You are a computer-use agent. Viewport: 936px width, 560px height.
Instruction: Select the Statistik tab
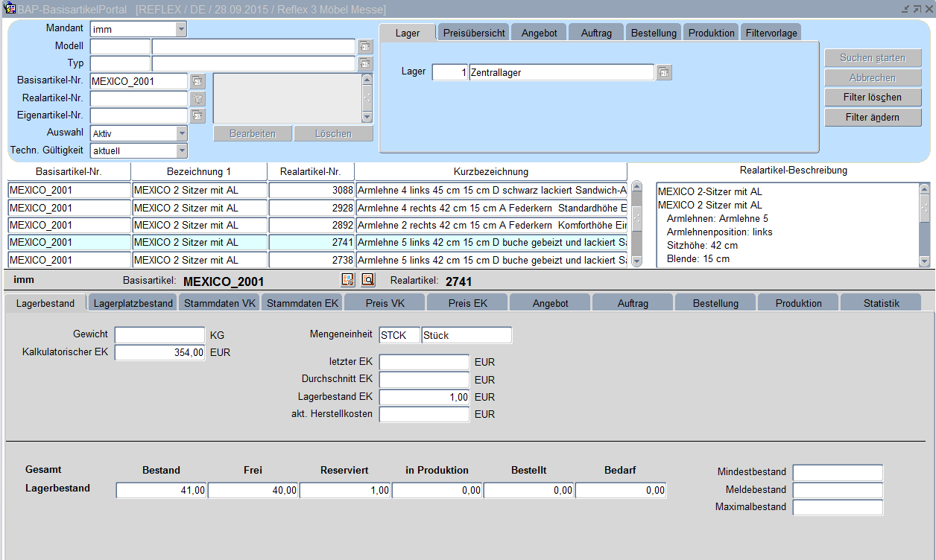pyautogui.click(x=881, y=303)
